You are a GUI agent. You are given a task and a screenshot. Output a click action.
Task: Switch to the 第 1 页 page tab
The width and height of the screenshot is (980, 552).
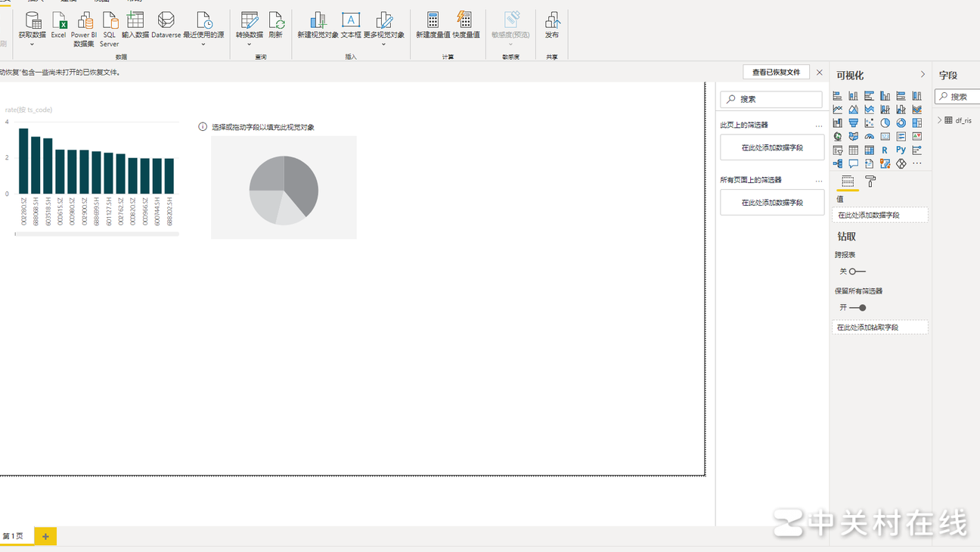[x=14, y=536]
